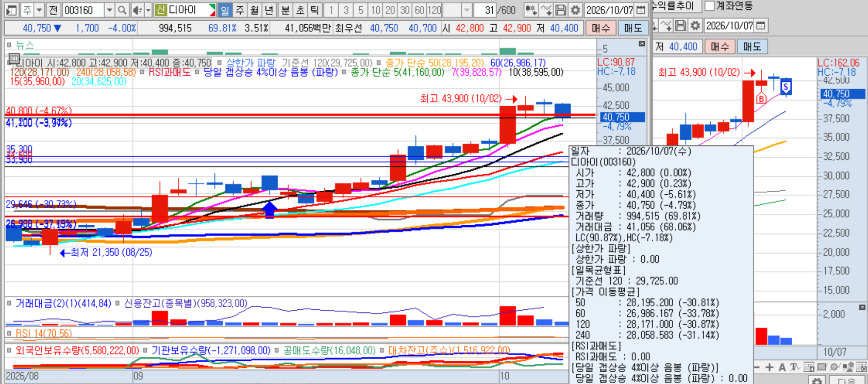
Task: Click the save chart floppy disk icon
Action: pos(561,10)
